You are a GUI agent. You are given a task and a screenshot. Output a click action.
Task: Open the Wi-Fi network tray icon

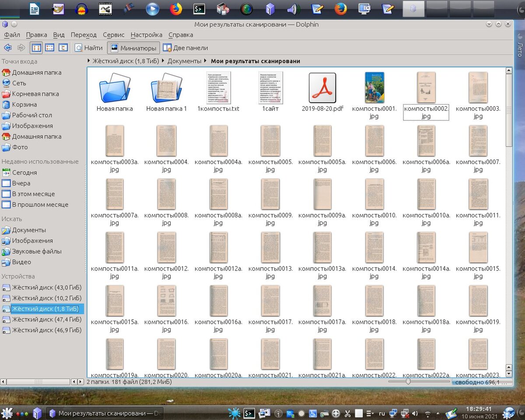tap(428, 413)
